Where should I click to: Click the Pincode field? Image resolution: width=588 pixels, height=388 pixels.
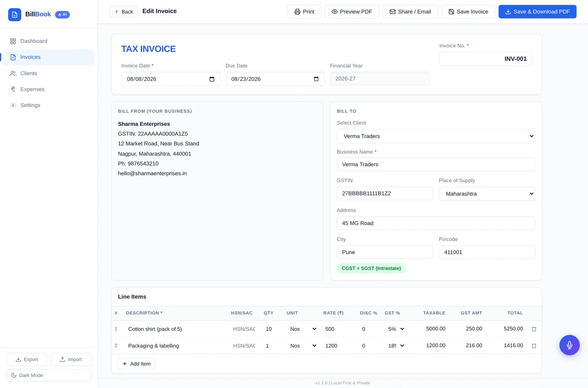pos(487,252)
